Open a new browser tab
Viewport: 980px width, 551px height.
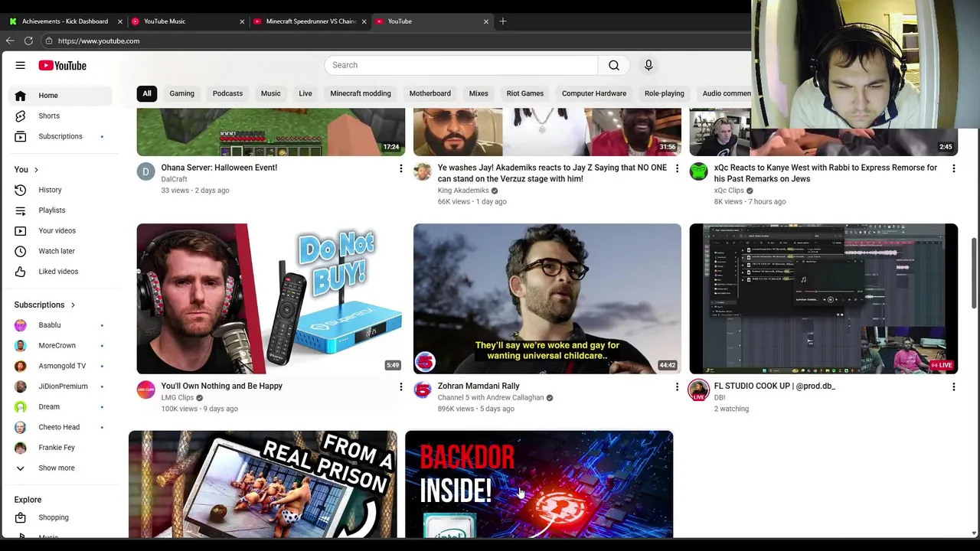coord(503,21)
